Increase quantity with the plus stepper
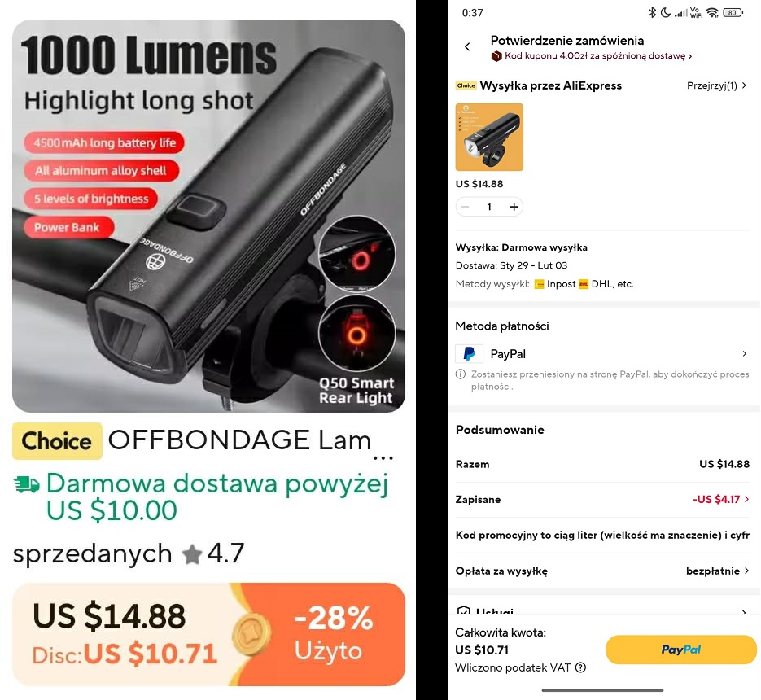Viewport: 761px width, 700px height. (514, 207)
